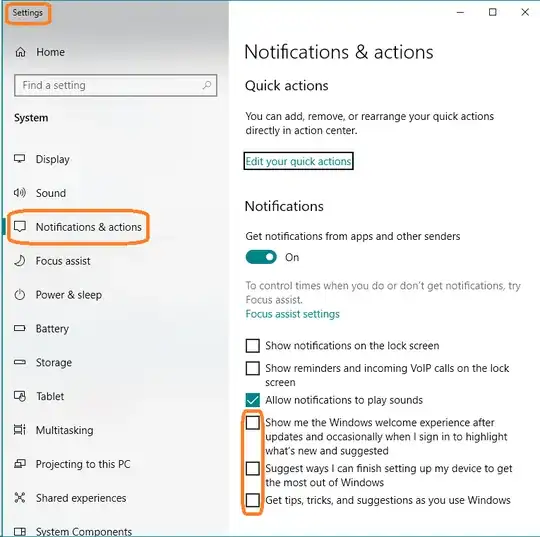Click the Projecting to this PC icon

(x=20, y=464)
